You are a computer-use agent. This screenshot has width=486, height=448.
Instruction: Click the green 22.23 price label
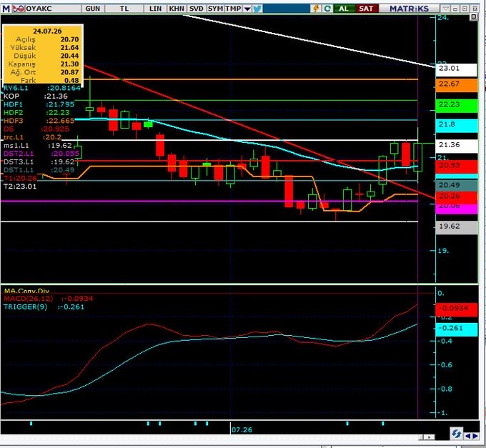tap(456, 105)
